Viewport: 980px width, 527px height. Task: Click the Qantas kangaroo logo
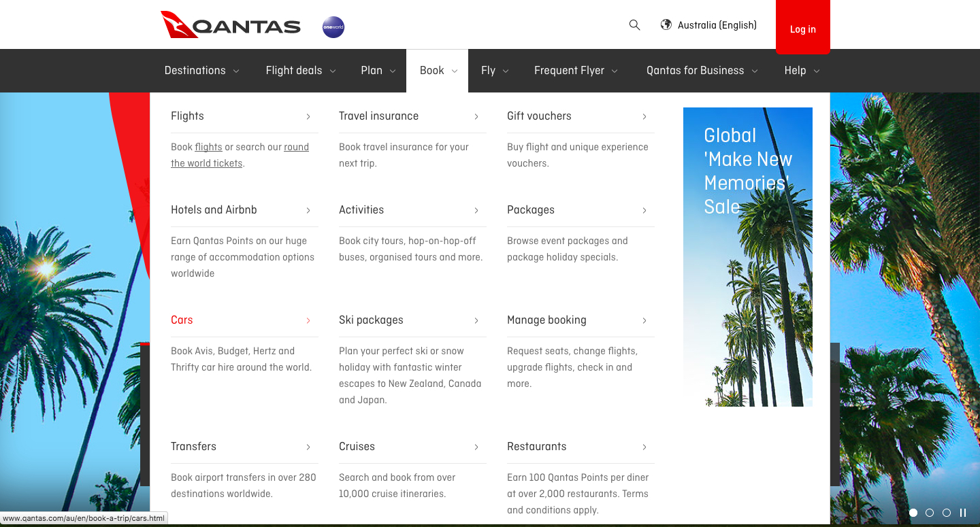click(231, 25)
